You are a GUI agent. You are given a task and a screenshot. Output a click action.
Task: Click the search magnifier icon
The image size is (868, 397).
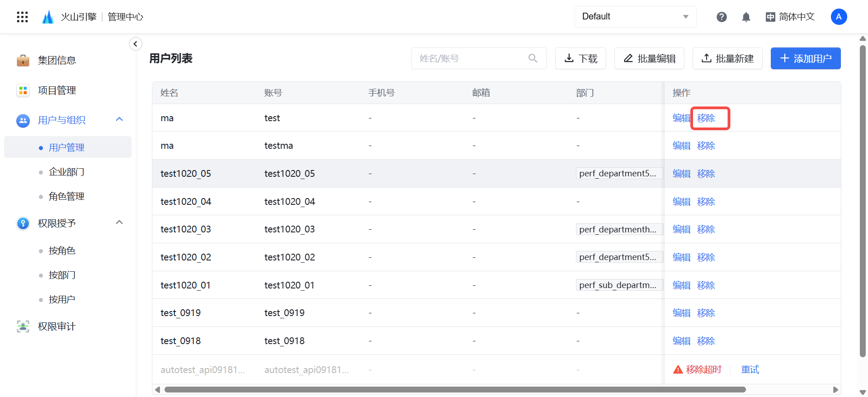(x=533, y=58)
